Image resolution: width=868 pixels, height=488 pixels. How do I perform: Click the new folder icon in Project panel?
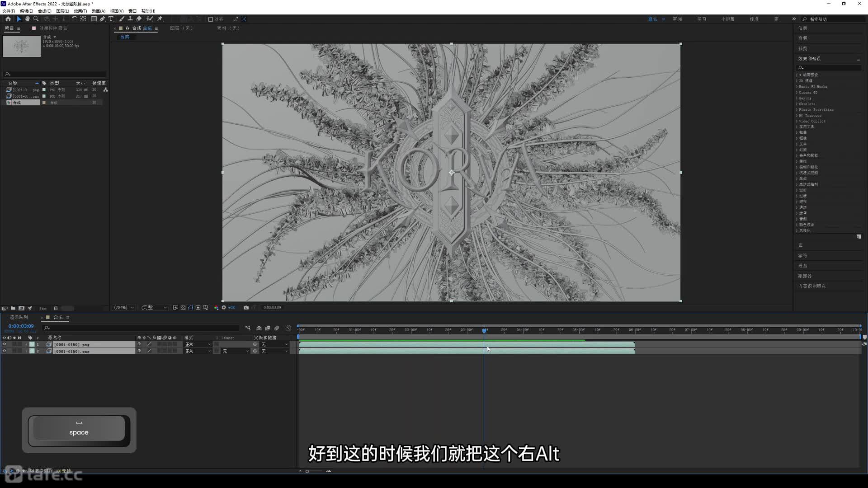13,308
